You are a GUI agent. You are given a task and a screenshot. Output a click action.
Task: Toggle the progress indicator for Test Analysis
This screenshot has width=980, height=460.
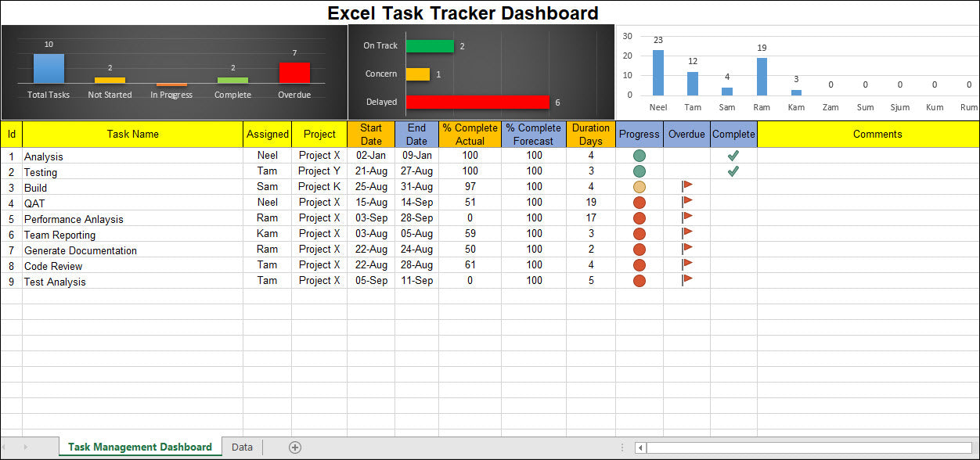(x=639, y=280)
